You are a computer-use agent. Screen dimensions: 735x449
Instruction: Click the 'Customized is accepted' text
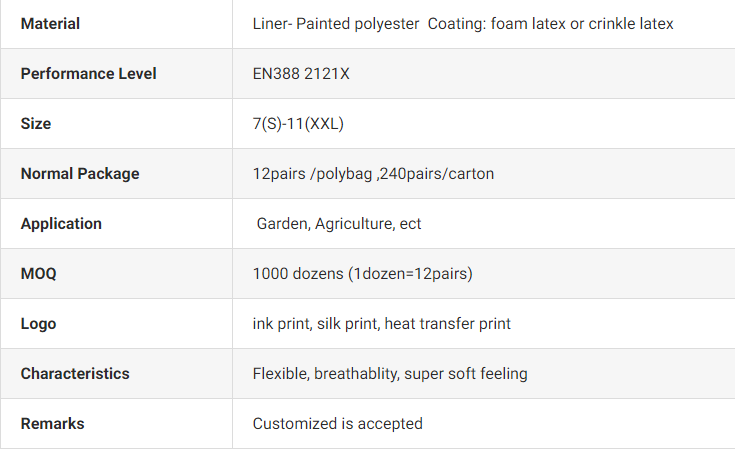click(x=337, y=424)
